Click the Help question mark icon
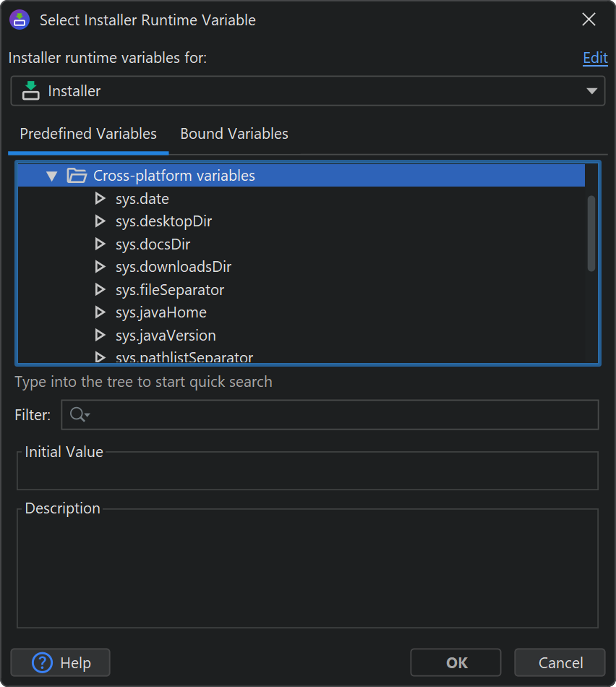 [x=43, y=662]
